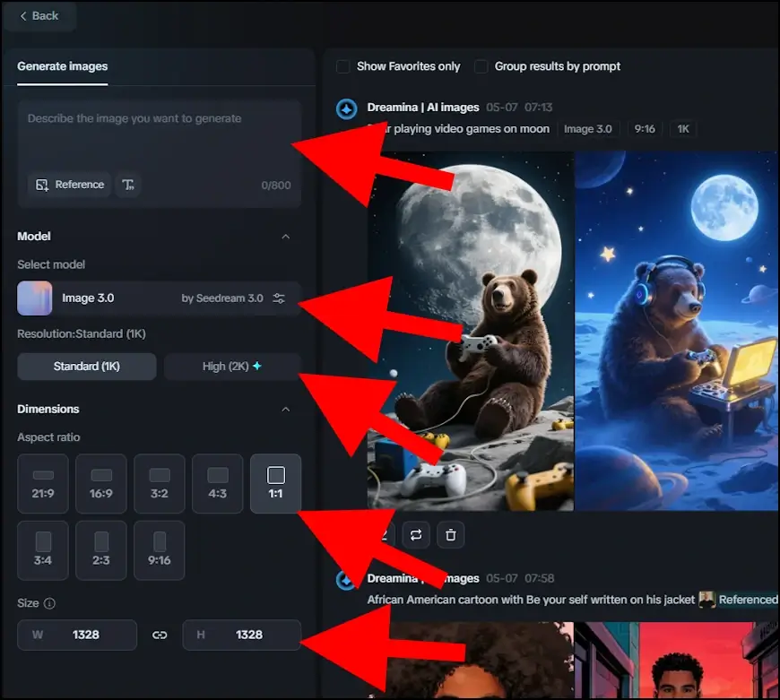Open the blue cartoon bear with headphones image
The width and height of the screenshot is (780, 700).
click(677, 331)
